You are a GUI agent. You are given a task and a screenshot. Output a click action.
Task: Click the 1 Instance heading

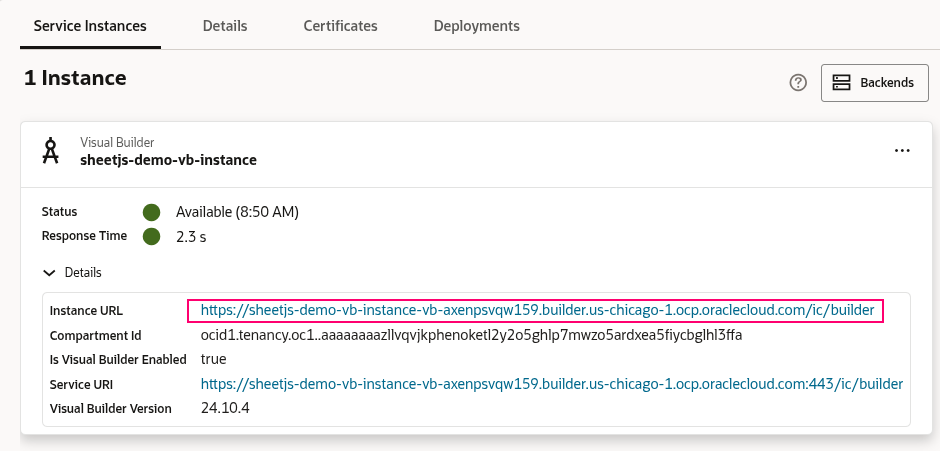point(75,78)
